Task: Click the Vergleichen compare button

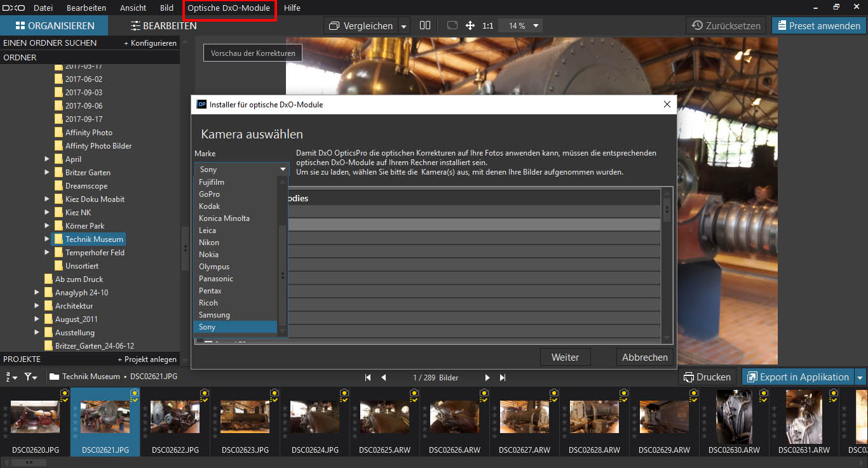Action: coord(361,26)
